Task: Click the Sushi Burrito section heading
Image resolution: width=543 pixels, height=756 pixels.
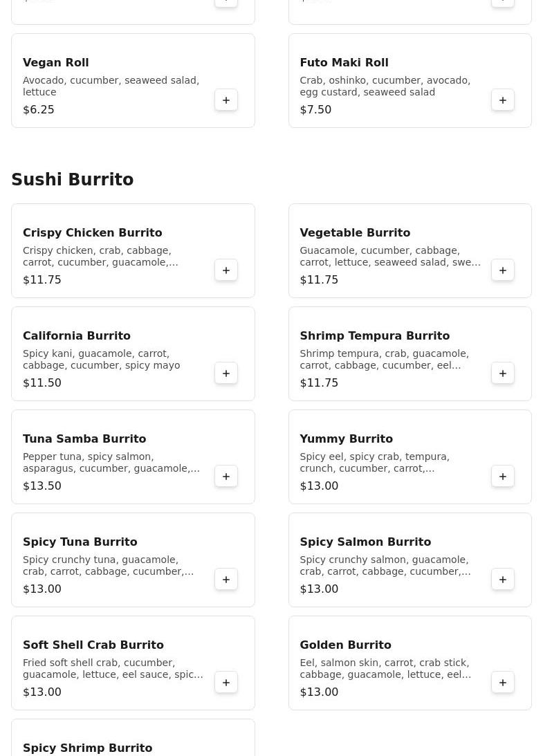Action: 73,180
